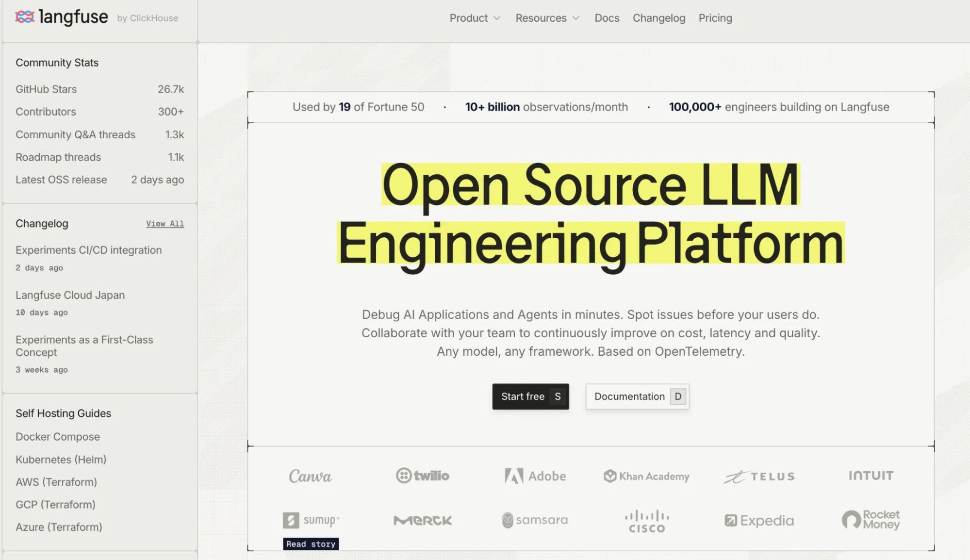Open the Samsara customer logo
This screenshot has width=970, height=560.
(x=535, y=520)
